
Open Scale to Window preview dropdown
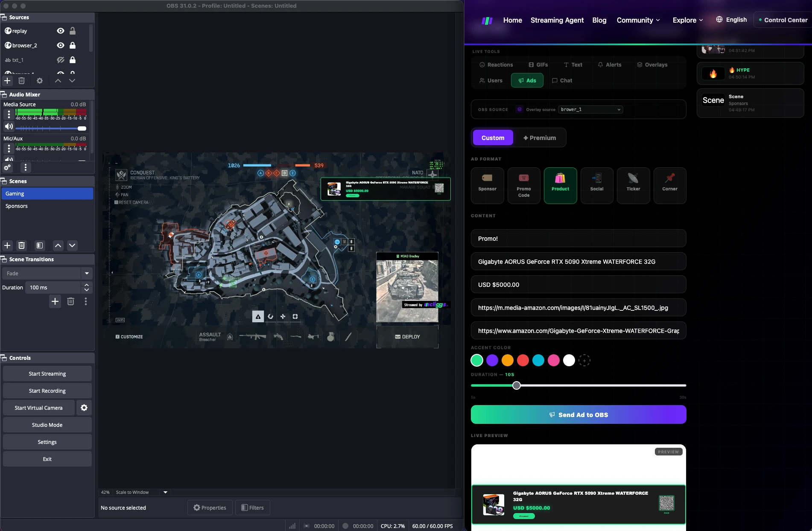(165, 492)
